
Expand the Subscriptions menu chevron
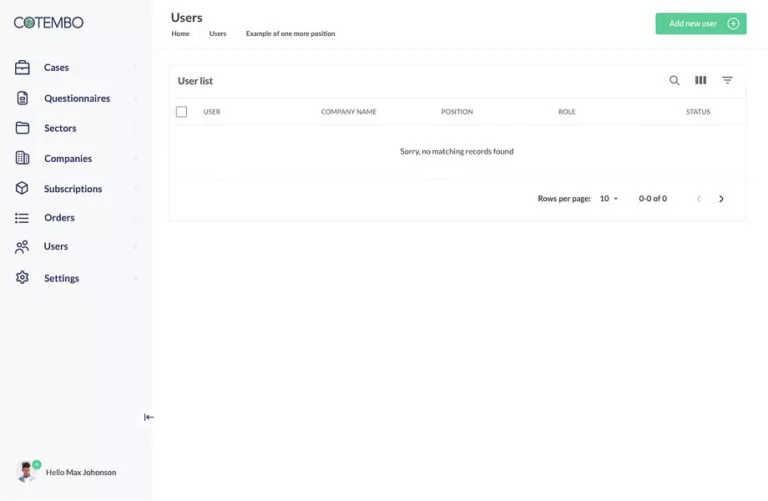click(135, 189)
